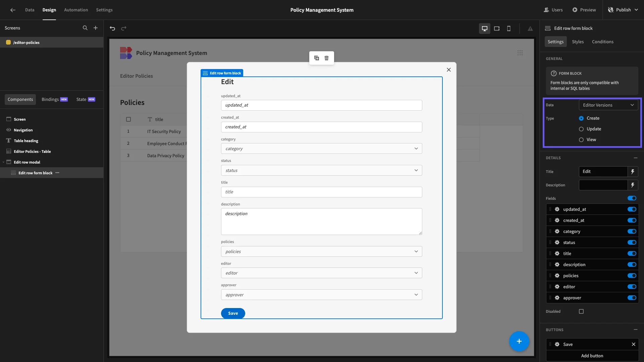Viewport: 644px width, 362px height.
Task: Open search screens magnifier icon
Action: [85, 28]
